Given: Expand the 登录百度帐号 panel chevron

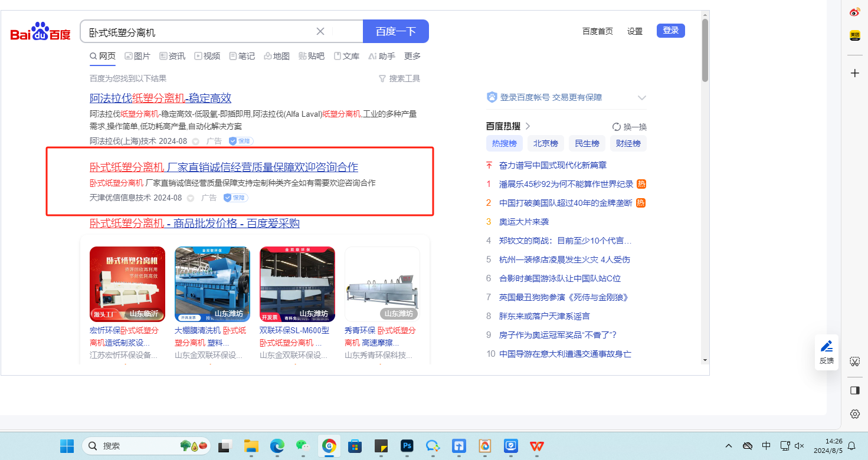Looking at the screenshot, I should point(642,98).
